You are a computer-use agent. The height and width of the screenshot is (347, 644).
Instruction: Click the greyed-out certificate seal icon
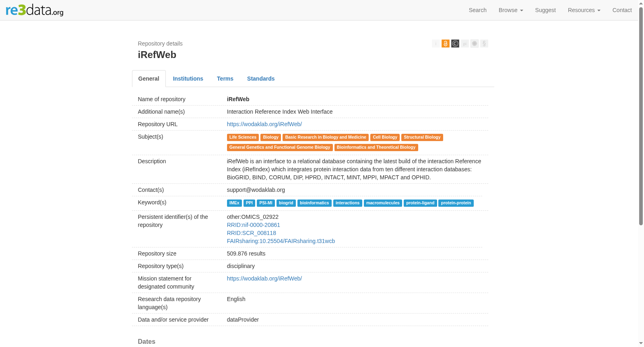coord(475,44)
